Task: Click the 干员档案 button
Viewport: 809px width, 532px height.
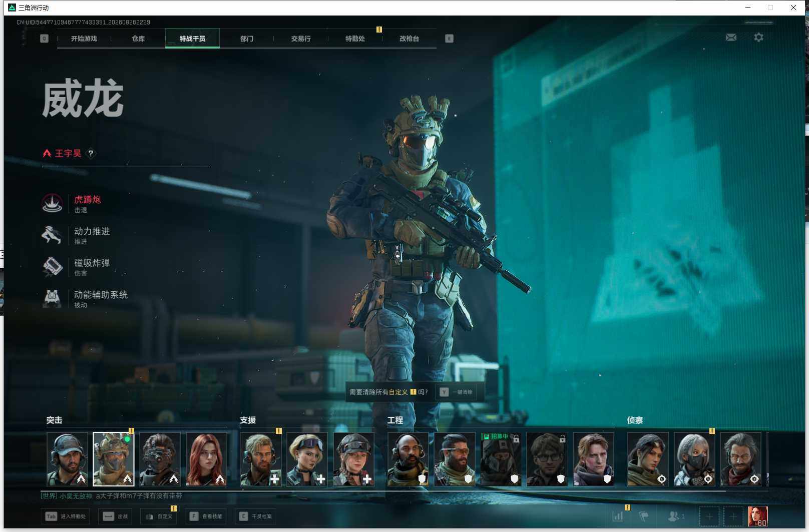Action: pos(255,516)
